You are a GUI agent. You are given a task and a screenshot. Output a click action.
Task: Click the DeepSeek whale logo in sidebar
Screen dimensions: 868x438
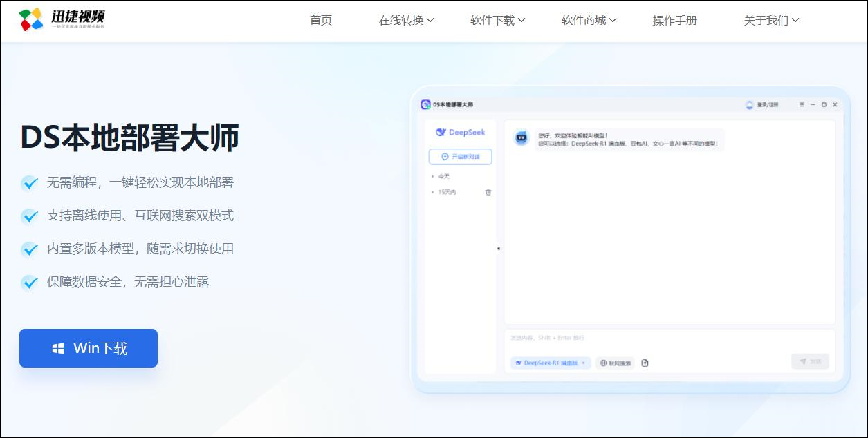point(441,132)
